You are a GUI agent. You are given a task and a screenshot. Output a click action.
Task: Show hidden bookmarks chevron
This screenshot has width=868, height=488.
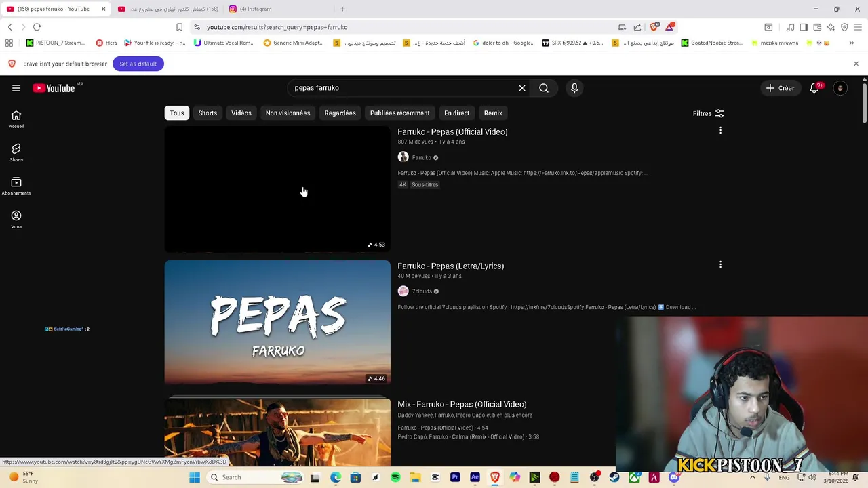click(851, 43)
